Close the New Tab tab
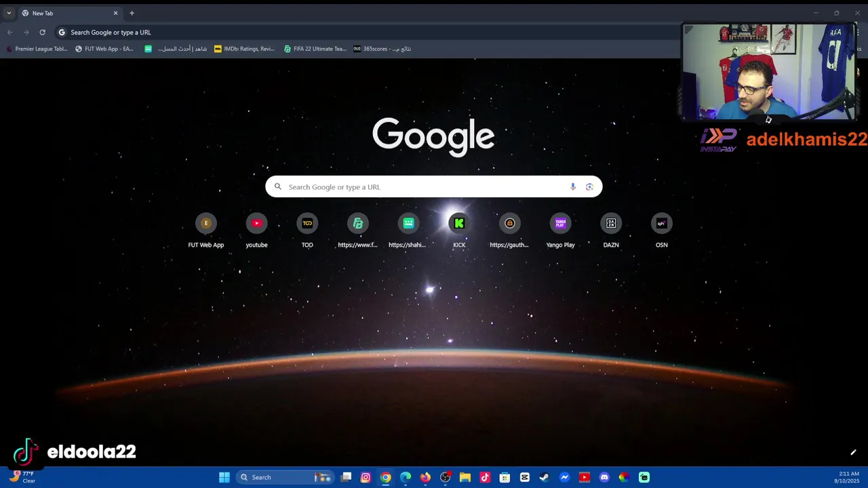The height and width of the screenshot is (488, 868). click(115, 13)
